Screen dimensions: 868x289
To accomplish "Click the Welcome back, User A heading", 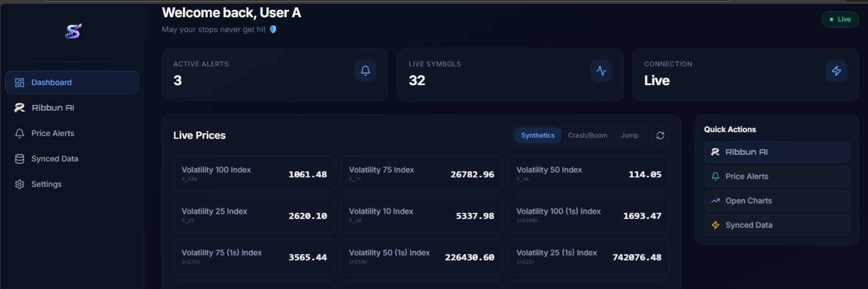I will coord(231,13).
